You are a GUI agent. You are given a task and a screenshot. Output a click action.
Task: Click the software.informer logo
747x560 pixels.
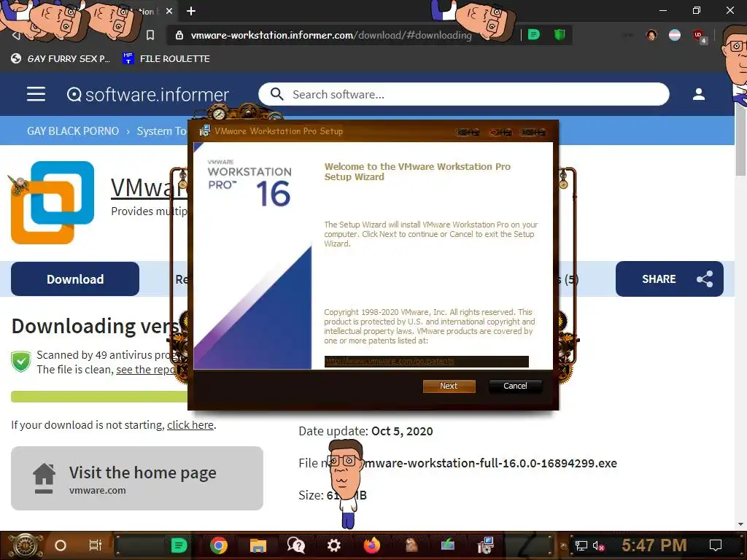[147, 94]
